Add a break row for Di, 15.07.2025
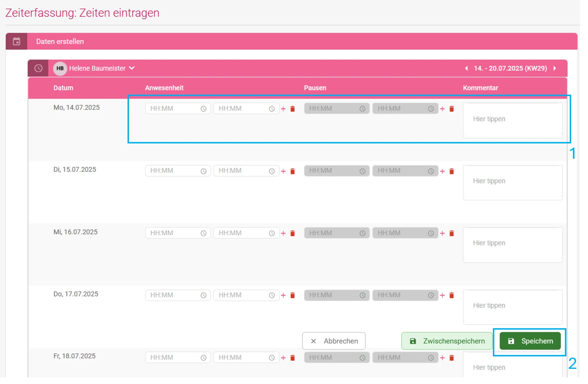This screenshot has width=588, height=384. point(442,171)
